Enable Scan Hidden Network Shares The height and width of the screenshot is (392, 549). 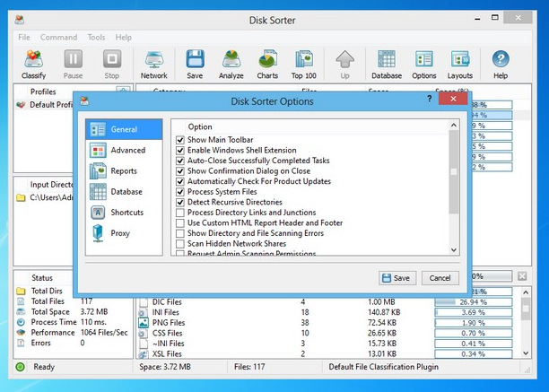tap(180, 244)
